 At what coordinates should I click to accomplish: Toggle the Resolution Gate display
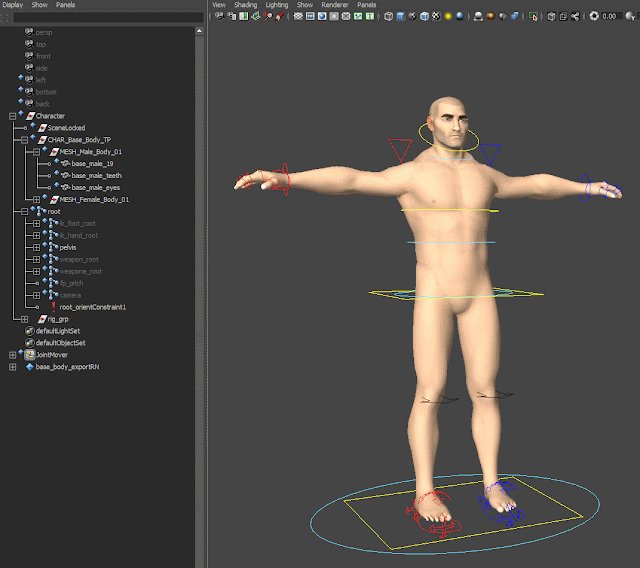coord(322,16)
